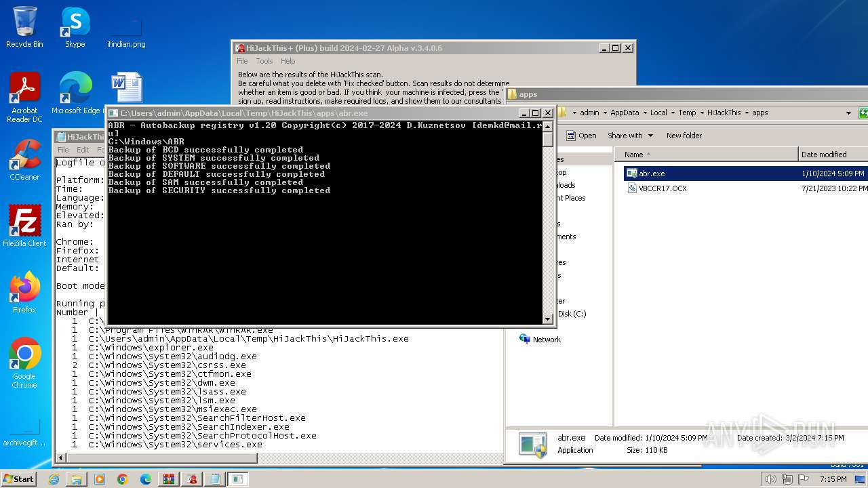The width and height of the screenshot is (868, 488).
Task: Click the Edge taskbar icon
Action: [146, 479]
